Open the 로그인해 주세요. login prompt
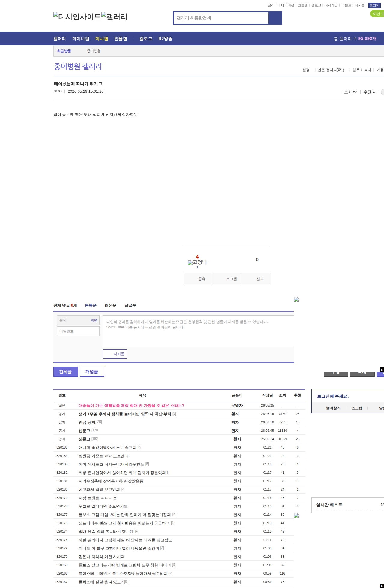This screenshot has width=384, height=588. (x=333, y=396)
